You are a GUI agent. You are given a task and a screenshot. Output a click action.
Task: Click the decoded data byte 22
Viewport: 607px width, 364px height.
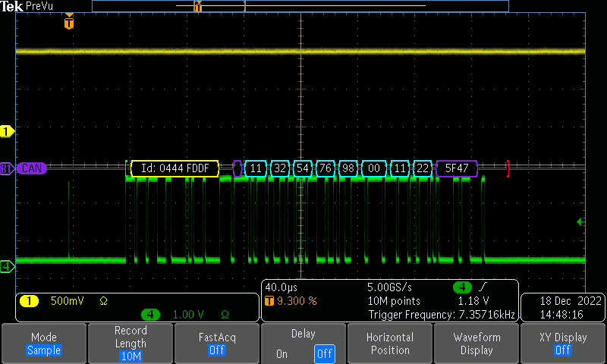tap(423, 168)
